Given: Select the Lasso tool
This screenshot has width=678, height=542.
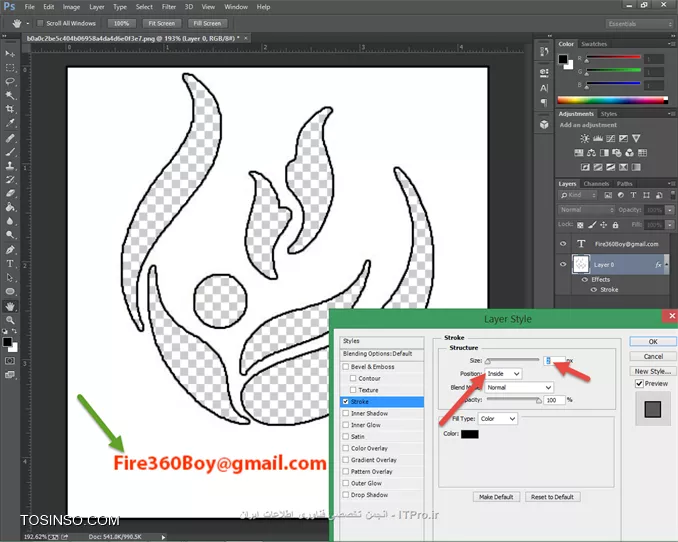Looking at the screenshot, I should 10,82.
